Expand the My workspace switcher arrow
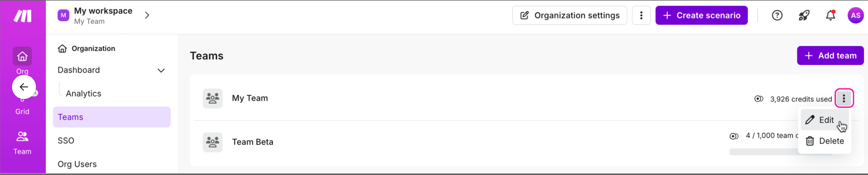Viewport: 868px width, 175px height. (147, 16)
